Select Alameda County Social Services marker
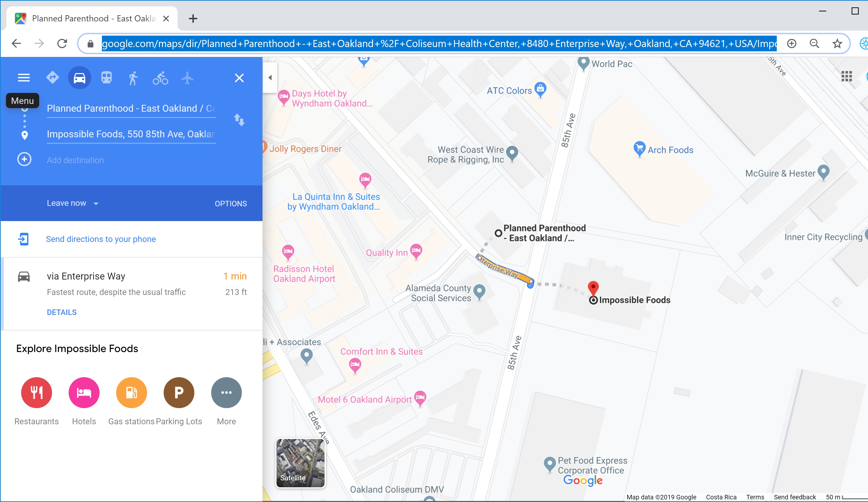This screenshot has width=868, height=502. [479, 292]
